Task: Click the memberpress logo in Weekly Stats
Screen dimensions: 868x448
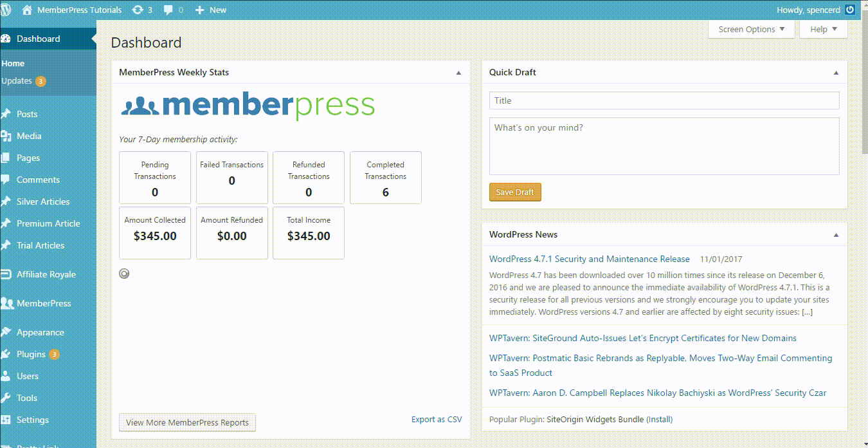Action: [248, 106]
